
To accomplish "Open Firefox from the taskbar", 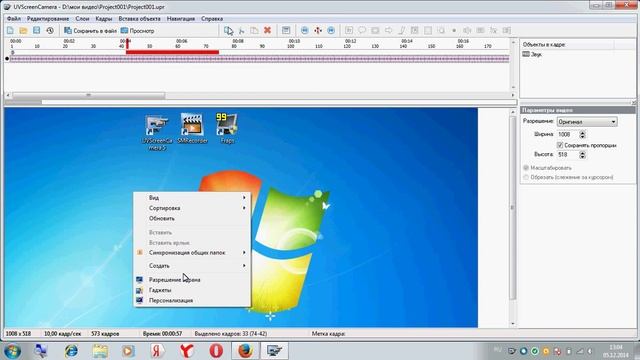I will tap(245, 351).
